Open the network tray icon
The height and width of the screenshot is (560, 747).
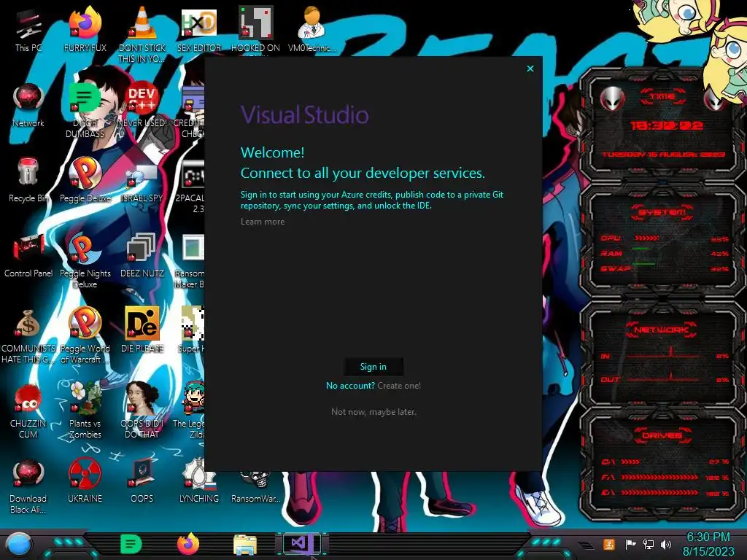tap(648, 544)
